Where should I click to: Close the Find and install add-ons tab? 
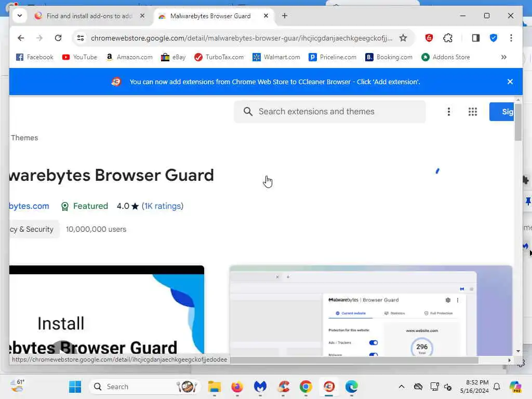click(142, 16)
